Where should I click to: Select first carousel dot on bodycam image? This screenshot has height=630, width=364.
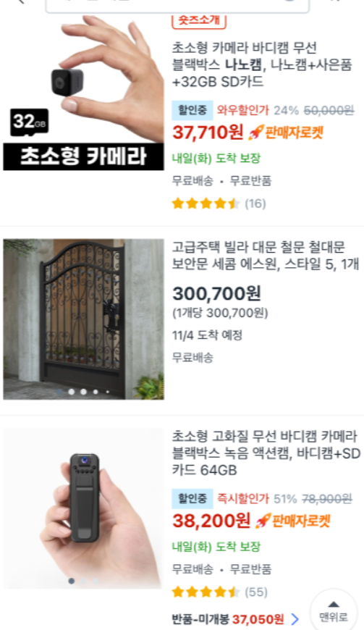(x=72, y=581)
